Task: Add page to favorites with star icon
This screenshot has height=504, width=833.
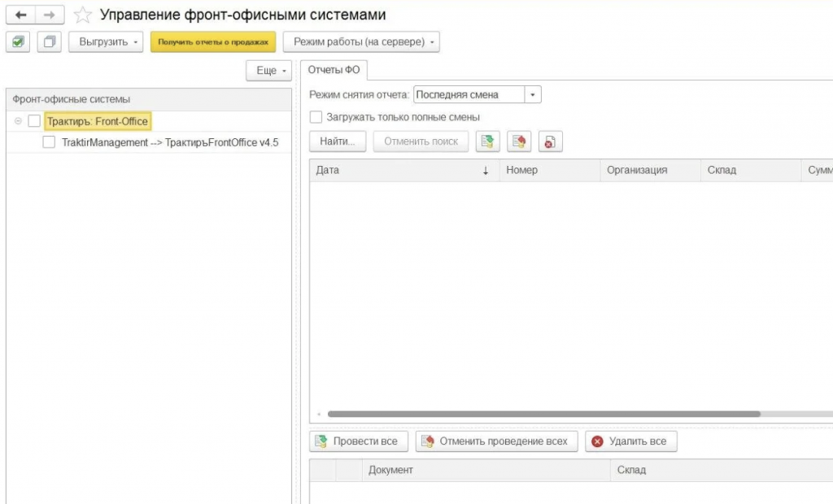Action: 82,15
